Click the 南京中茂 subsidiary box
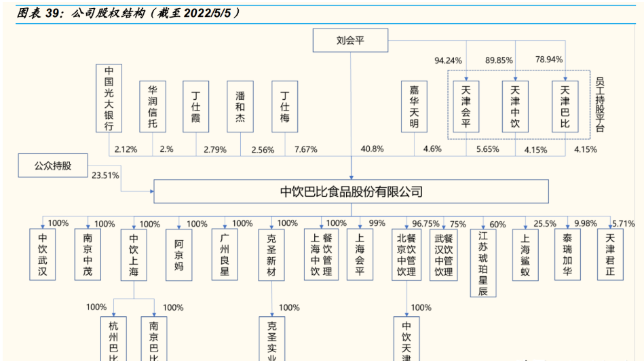 [88, 254]
